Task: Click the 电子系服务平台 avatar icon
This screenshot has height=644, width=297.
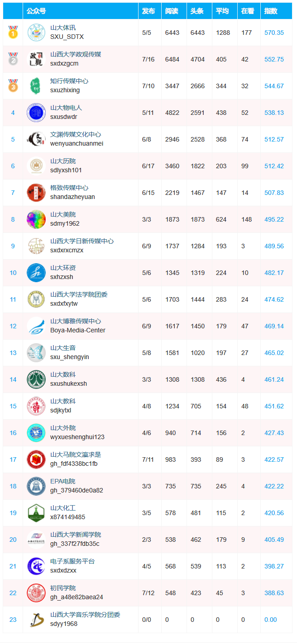Action: (36, 566)
